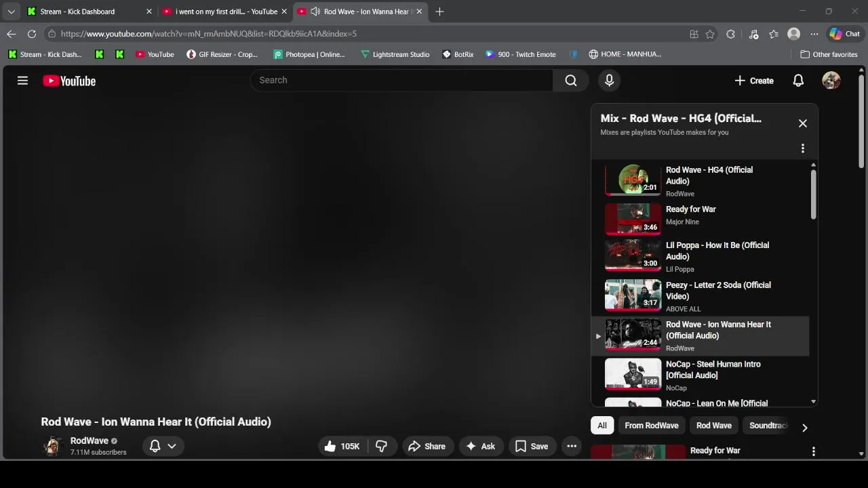Viewport: 868px width, 488px height.
Task: Expand notification options chevron beside bell
Action: click(x=172, y=446)
